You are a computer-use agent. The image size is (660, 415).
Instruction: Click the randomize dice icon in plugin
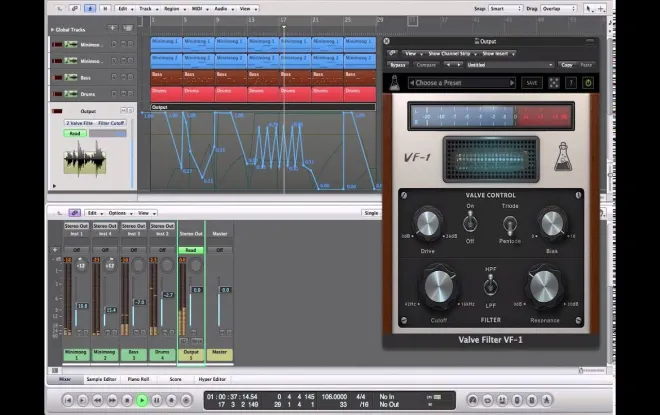(554, 83)
